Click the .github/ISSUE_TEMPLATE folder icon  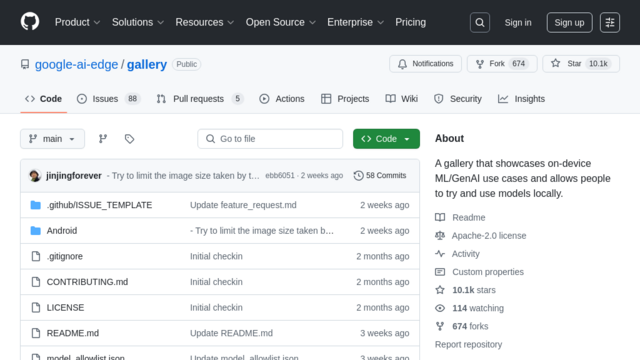[x=36, y=205]
